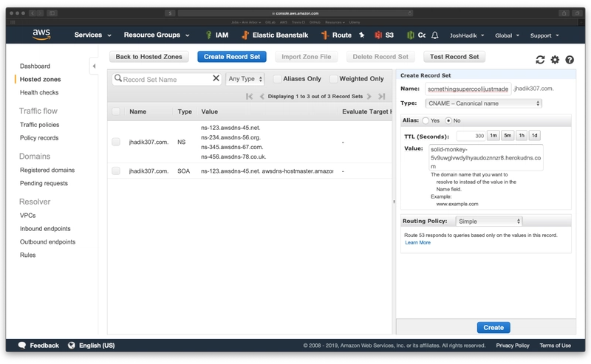Click the notifications bell icon
Screen dimensions: 591x364
coord(435,35)
